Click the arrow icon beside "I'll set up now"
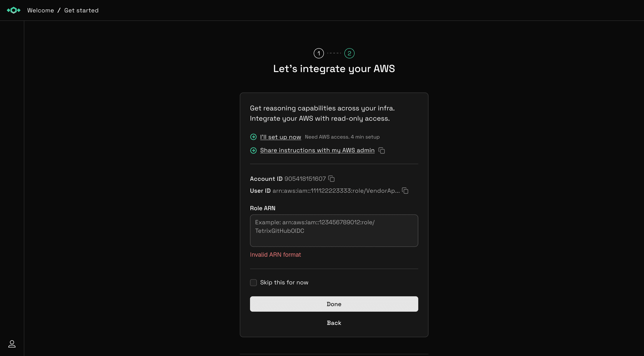Screen dimensions: 644x356 tap(253, 137)
